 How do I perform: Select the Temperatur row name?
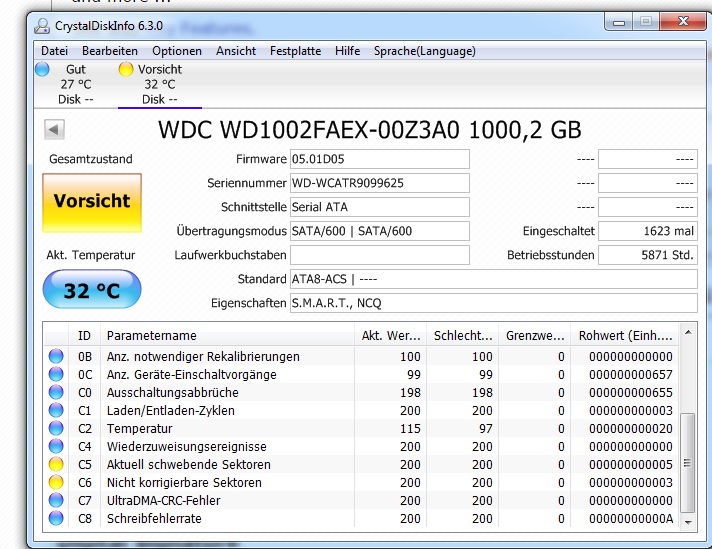pos(139,429)
